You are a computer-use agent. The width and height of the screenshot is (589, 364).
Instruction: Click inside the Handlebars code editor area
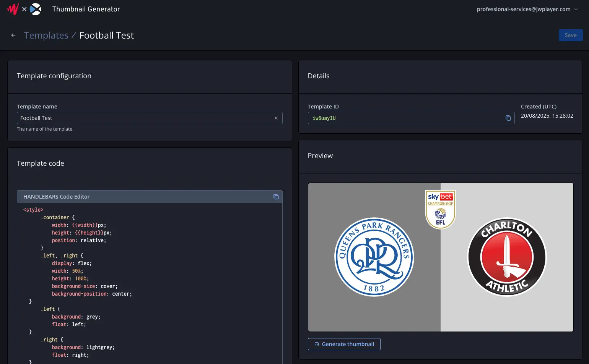(x=150, y=283)
